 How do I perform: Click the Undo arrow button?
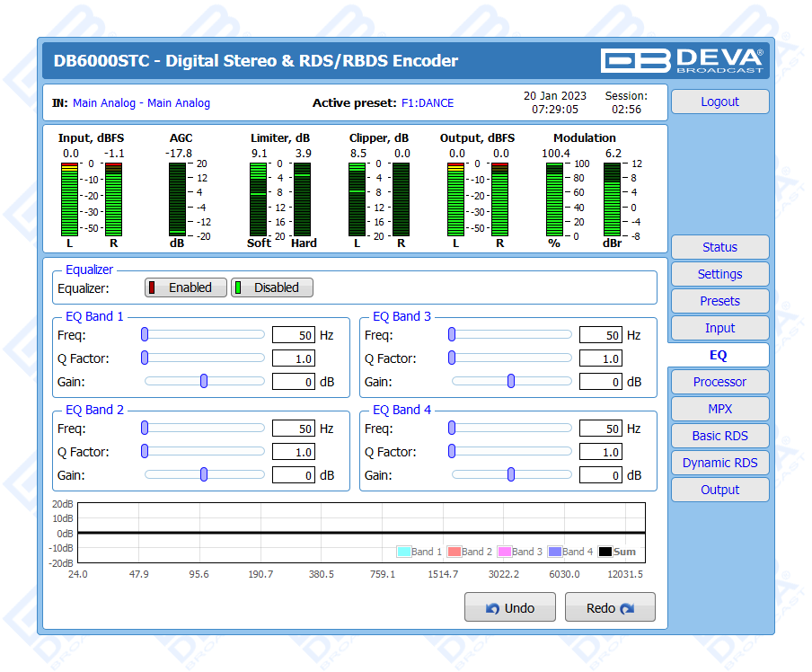(x=509, y=608)
